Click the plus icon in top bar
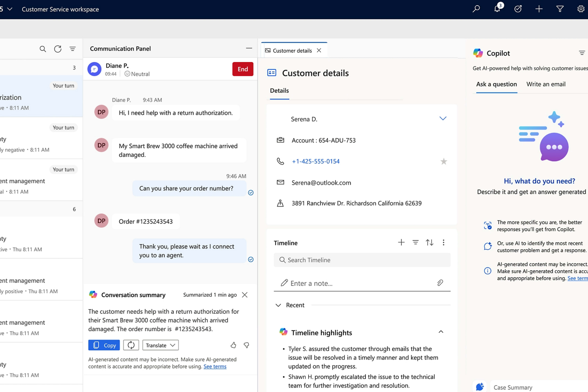The image size is (588, 392). click(539, 9)
